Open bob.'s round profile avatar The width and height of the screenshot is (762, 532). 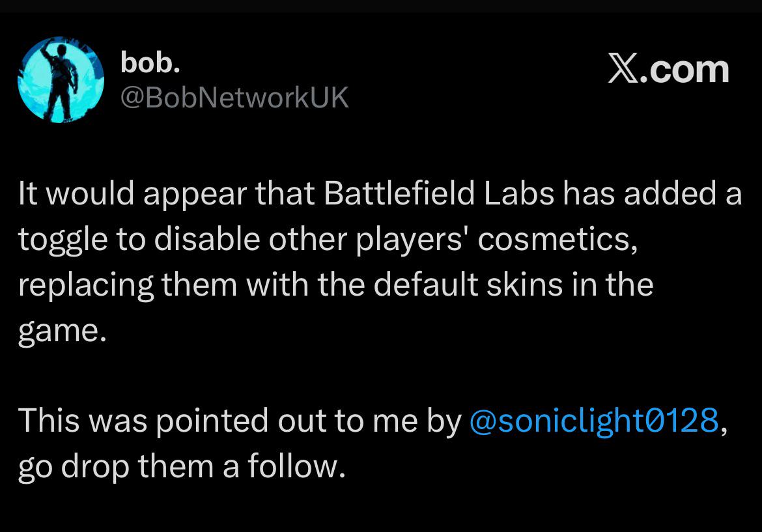click(x=61, y=80)
